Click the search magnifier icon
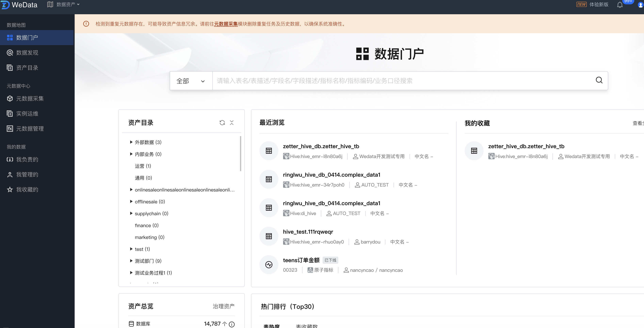The height and width of the screenshot is (328, 644). 599,80
